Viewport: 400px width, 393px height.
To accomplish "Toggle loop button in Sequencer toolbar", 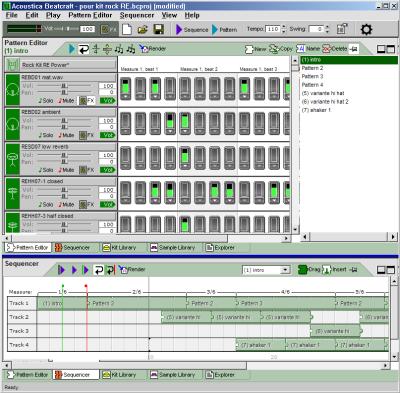I will 98,270.
